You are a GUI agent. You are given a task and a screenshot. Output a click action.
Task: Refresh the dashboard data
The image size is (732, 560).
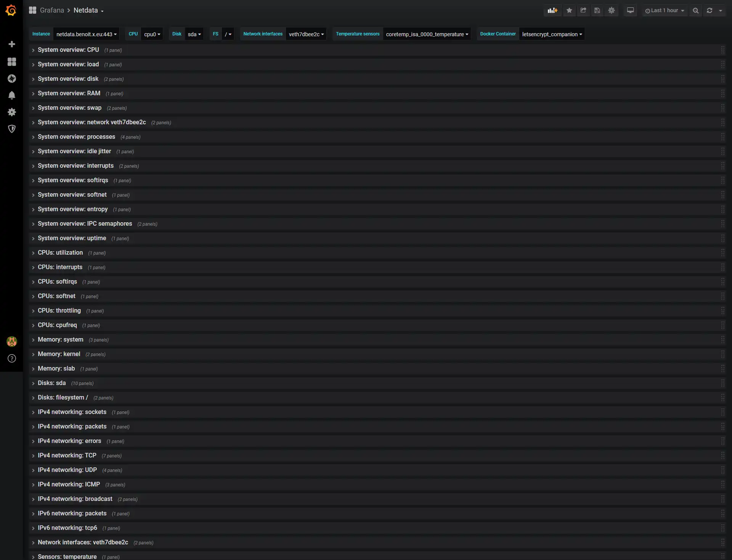click(709, 10)
